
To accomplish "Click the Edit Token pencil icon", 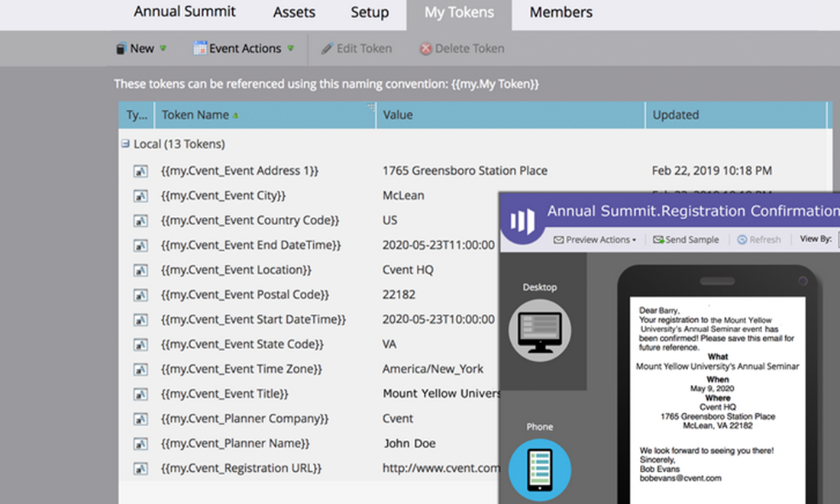I will (x=327, y=49).
